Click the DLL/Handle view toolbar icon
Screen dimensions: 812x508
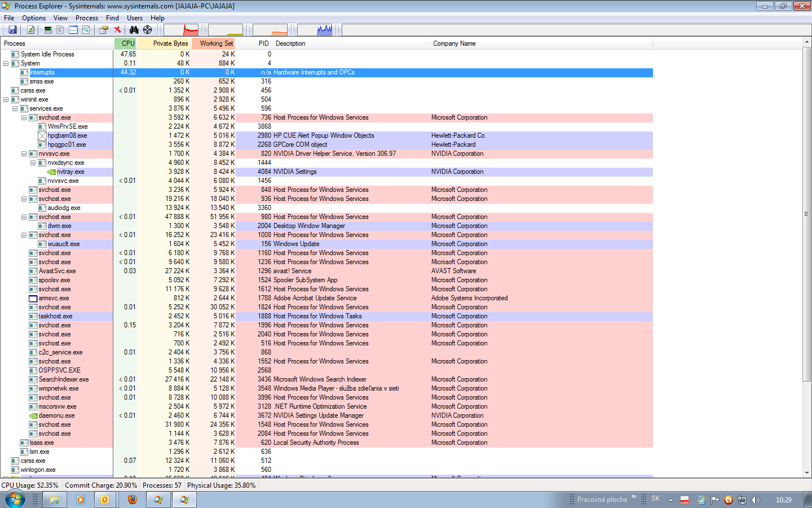[x=86, y=30]
